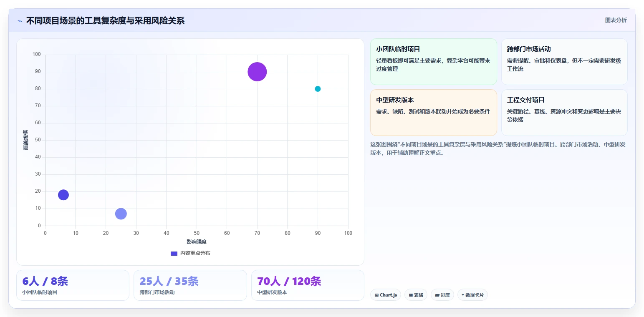This screenshot has width=644, height=317.
Task: Open the 小团队临时项目 green card
Action: [x=433, y=62]
